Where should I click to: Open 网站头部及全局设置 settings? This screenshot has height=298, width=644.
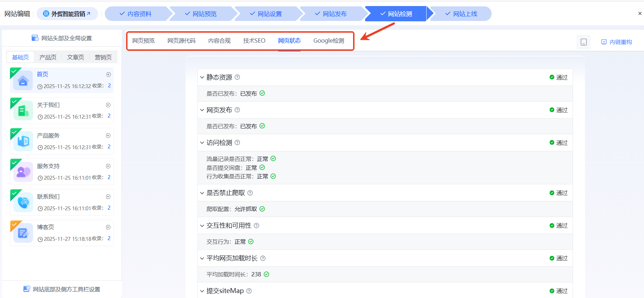pos(62,38)
